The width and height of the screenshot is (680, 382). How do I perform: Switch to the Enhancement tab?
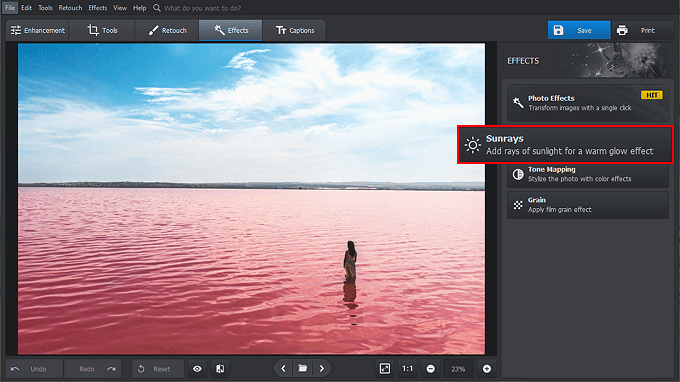click(x=37, y=30)
